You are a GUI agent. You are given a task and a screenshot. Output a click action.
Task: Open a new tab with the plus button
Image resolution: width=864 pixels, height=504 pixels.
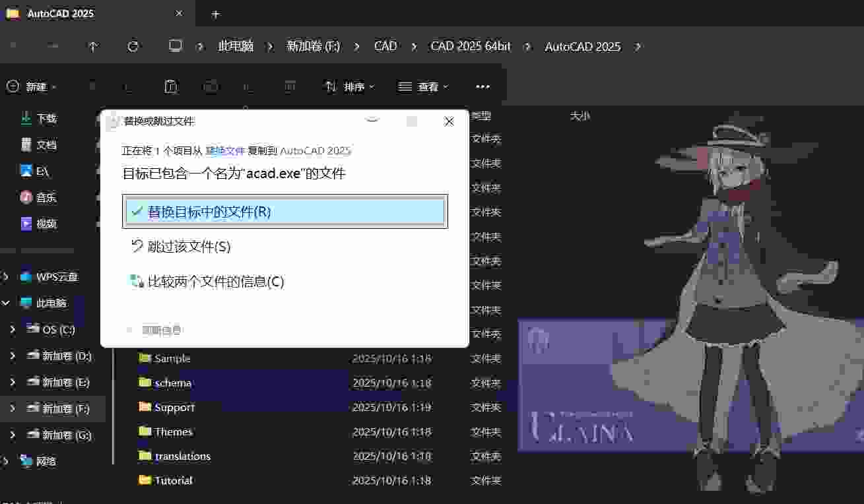tap(215, 14)
